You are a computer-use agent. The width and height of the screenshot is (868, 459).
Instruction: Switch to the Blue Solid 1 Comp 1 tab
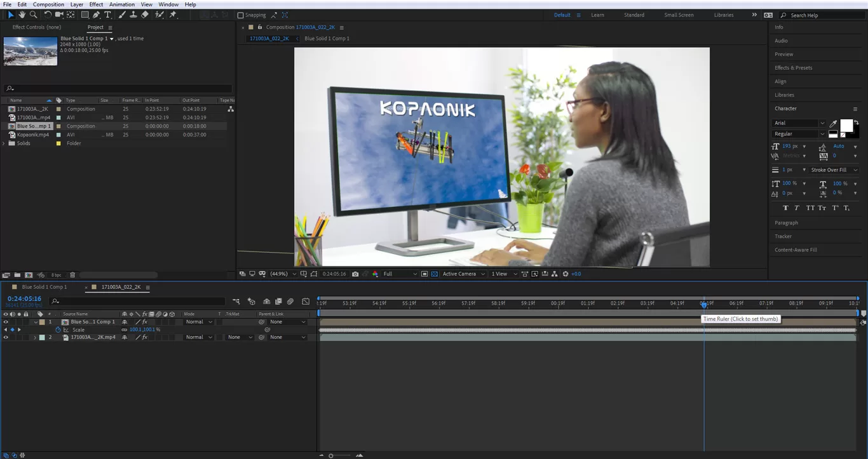43,287
